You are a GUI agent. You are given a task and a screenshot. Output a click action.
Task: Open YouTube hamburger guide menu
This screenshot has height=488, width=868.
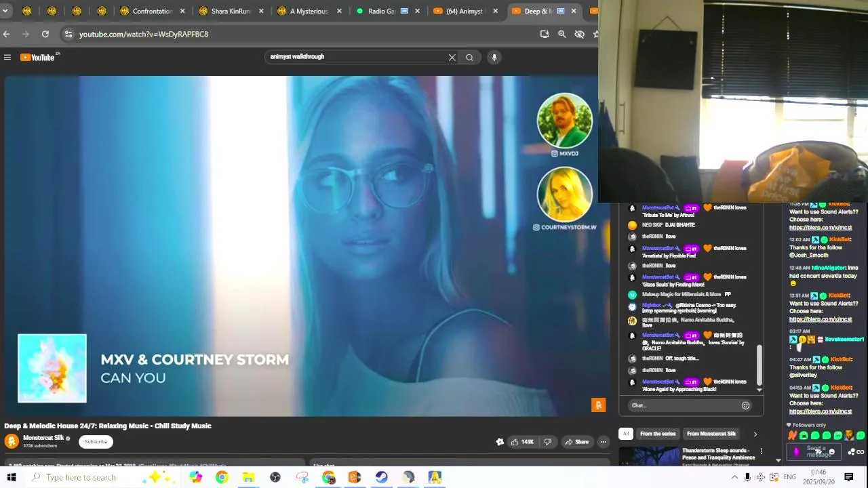pos(7,58)
